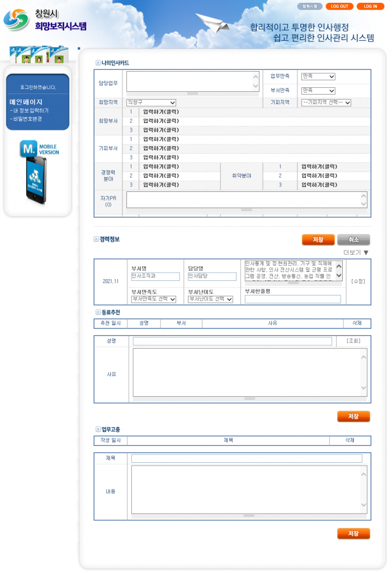This screenshot has width=392, height=573.
Task: Click the 업무고충 section arrow icon
Action: pos(98,429)
